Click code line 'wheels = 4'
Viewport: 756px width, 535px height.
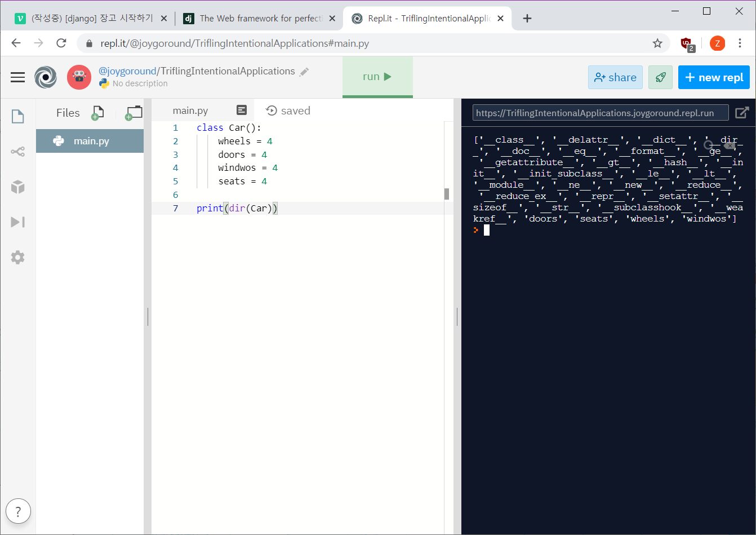(x=245, y=141)
